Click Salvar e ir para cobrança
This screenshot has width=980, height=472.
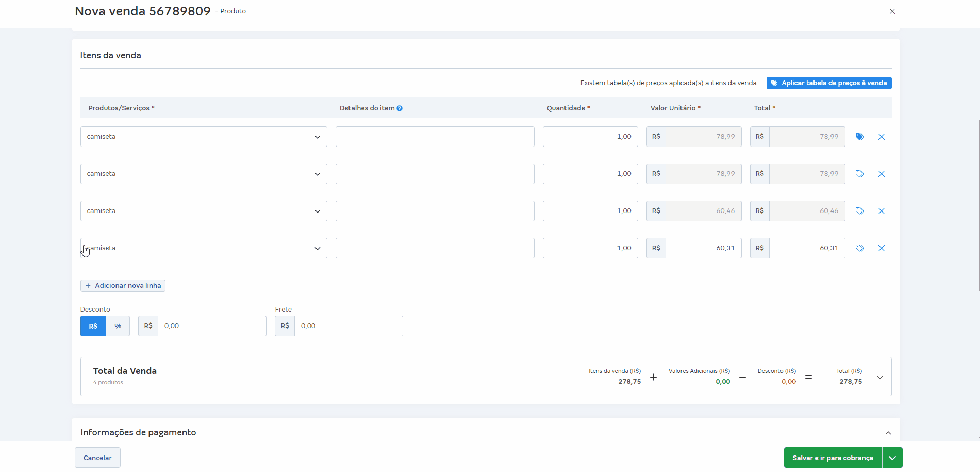(833, 458)
